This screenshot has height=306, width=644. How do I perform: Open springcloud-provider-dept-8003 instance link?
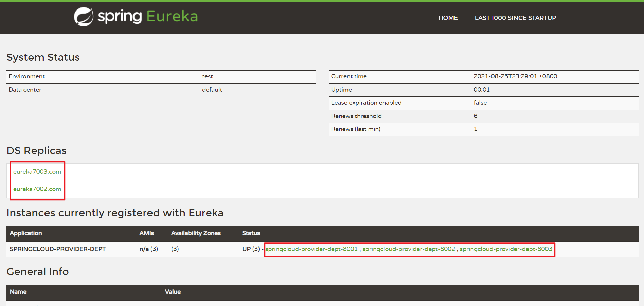506,249
